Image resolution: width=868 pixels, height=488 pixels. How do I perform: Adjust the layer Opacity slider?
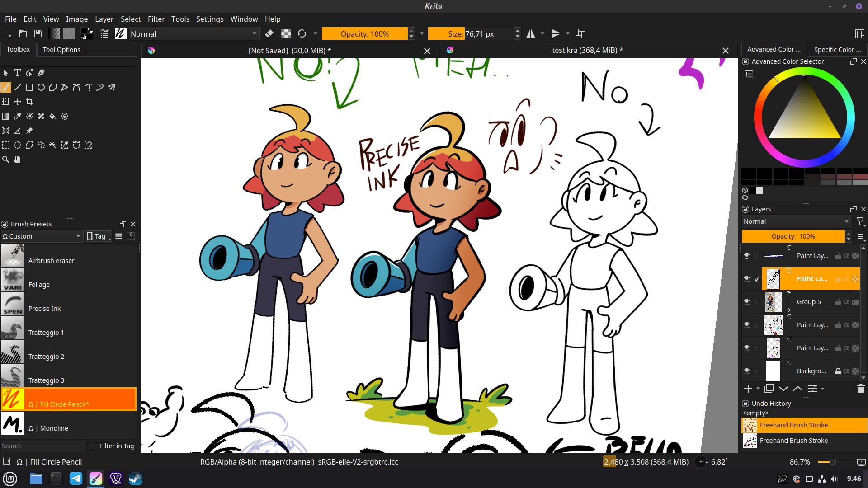tap(793, 236)
